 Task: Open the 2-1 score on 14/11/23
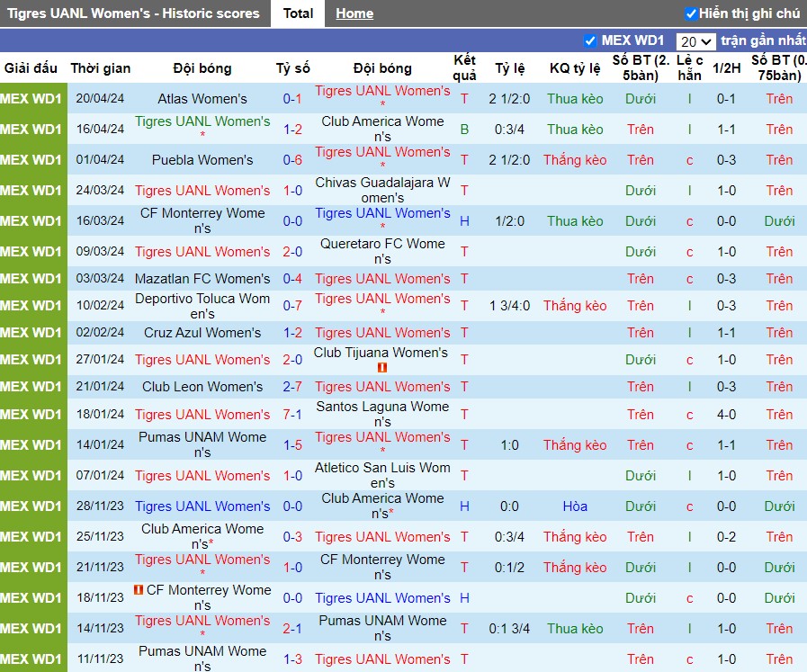point(292,628)
